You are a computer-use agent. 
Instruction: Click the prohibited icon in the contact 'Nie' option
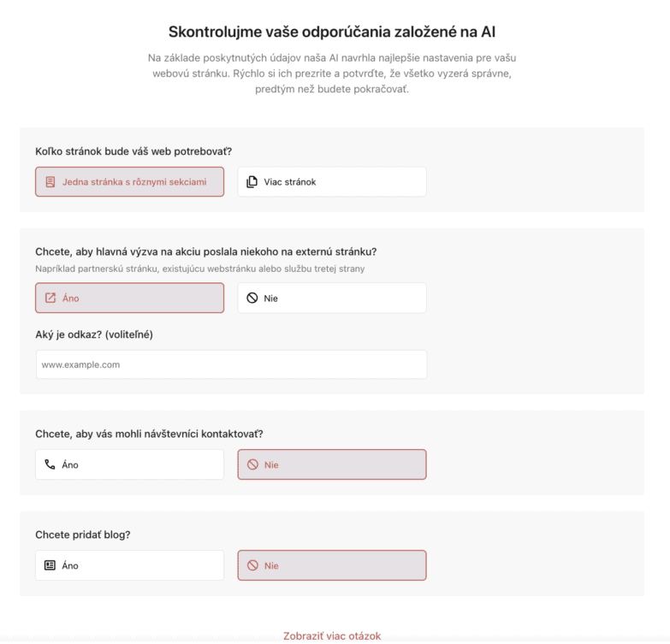pos(252,464)
